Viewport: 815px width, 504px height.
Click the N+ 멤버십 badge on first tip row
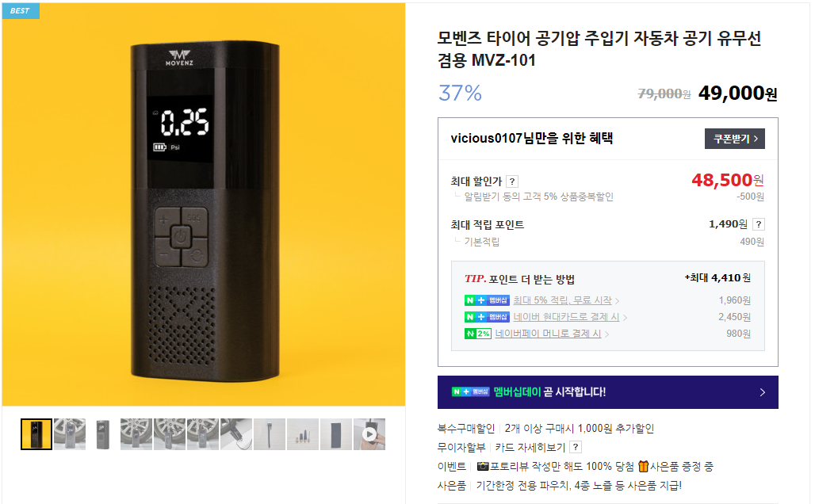click(x=487, y=300)
